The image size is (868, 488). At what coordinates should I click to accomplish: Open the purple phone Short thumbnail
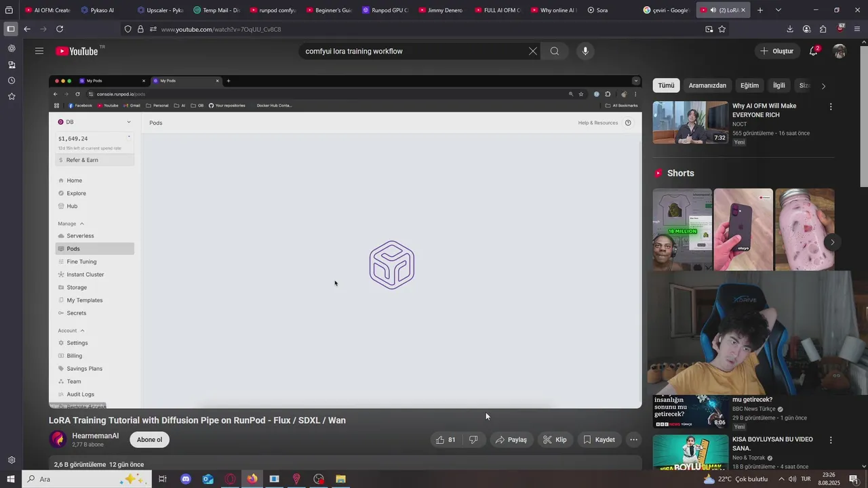coord(743,229)
